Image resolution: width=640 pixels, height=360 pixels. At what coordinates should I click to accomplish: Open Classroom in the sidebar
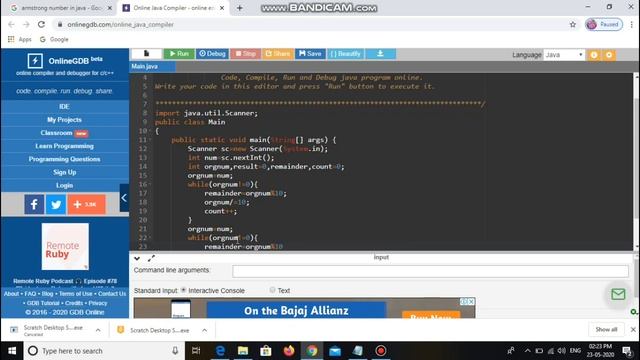pyautogui.click(x=64, y=133)
